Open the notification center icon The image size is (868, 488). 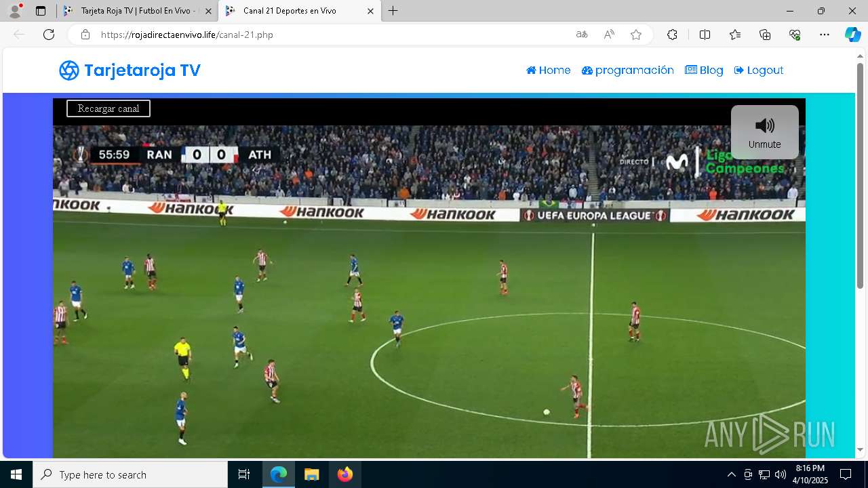click(x=846, y=474)
